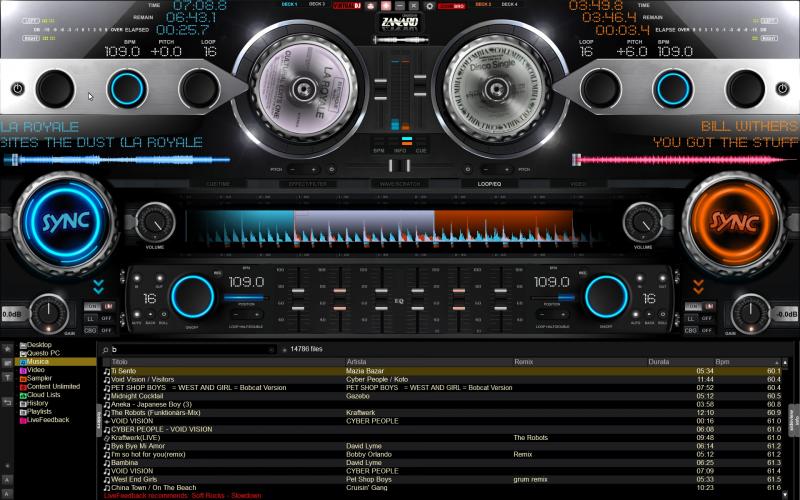Click the left deck loop OUT button

pos(160,279)
